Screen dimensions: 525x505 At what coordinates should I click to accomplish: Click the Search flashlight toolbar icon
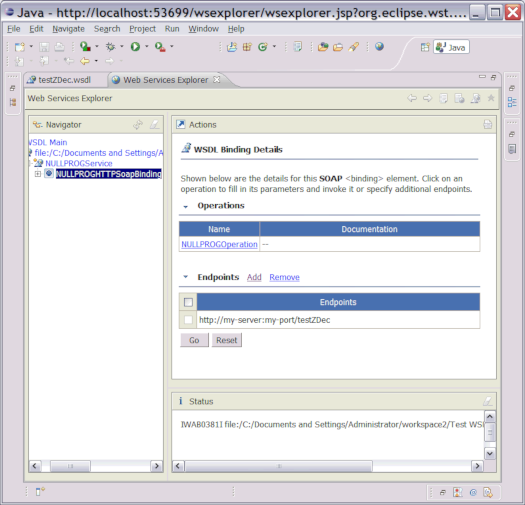coord(354,47)
